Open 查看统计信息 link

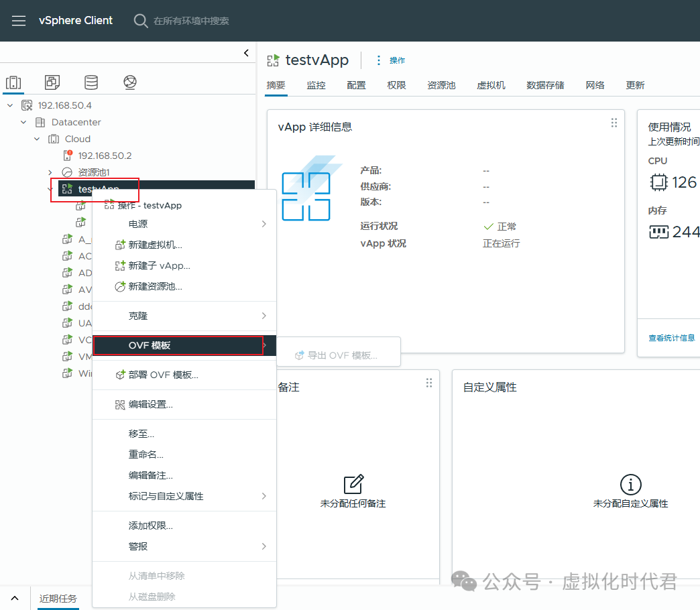point(671,338)
